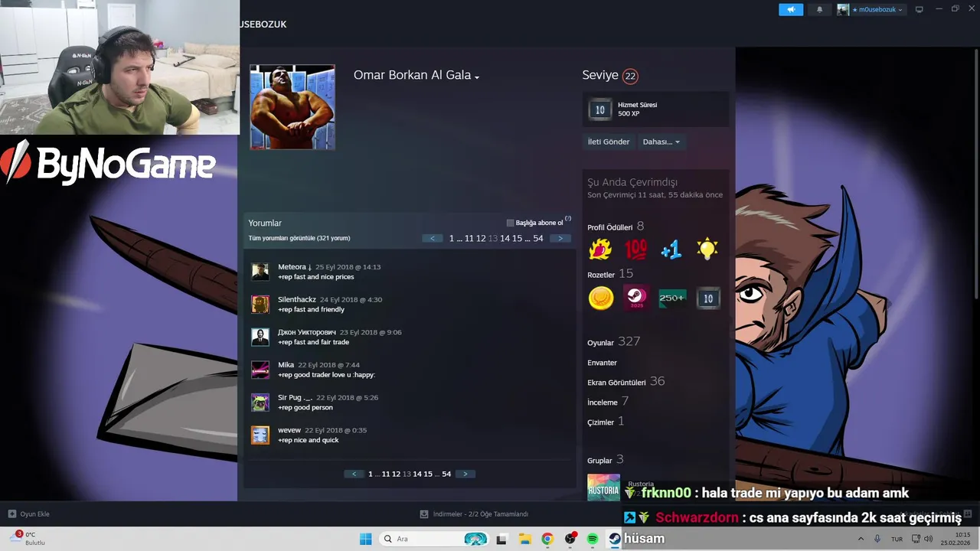Open the weather widget 0°C Bulutlu
This screenshot has height=551, width=980.
[28, 539]
